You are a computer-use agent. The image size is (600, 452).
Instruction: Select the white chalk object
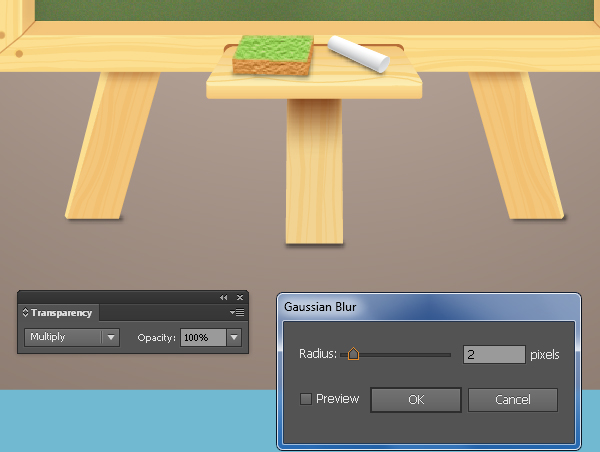coord(359,54)
